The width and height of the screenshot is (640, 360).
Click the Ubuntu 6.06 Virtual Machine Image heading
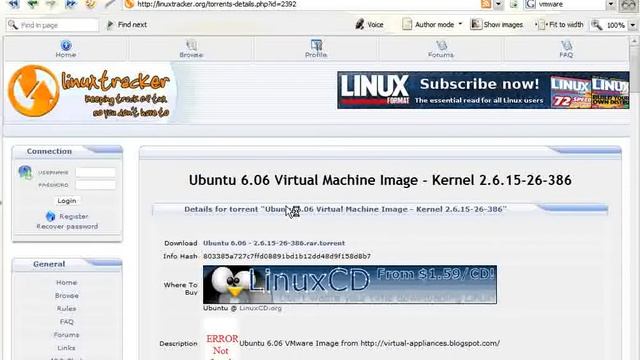pos(380,180)
